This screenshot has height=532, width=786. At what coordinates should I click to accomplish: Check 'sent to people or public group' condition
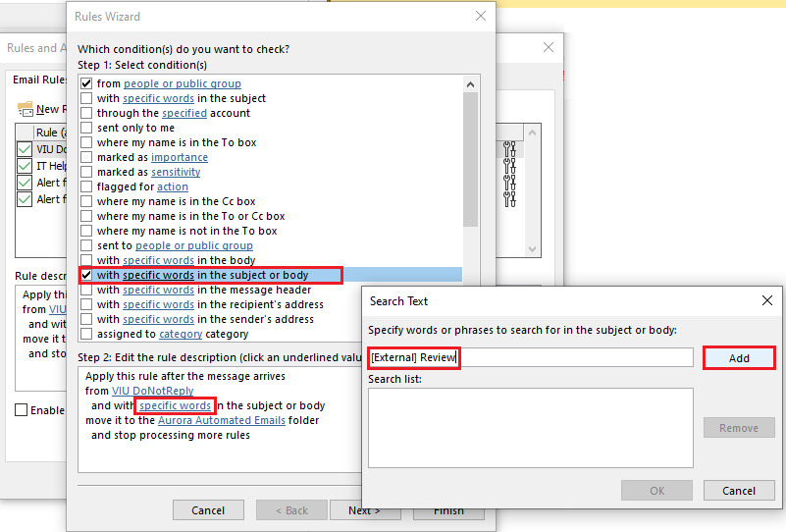point(86,245)
